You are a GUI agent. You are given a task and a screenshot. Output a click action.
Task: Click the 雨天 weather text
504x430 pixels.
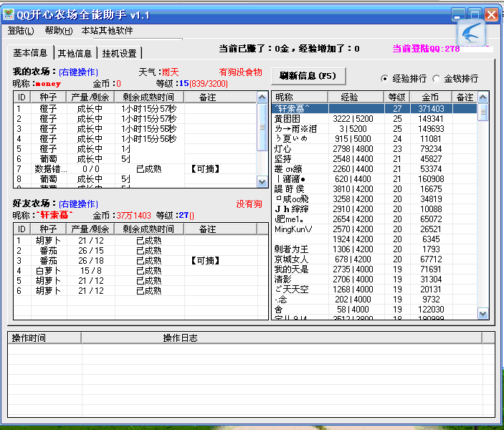(x=170, y=72)
